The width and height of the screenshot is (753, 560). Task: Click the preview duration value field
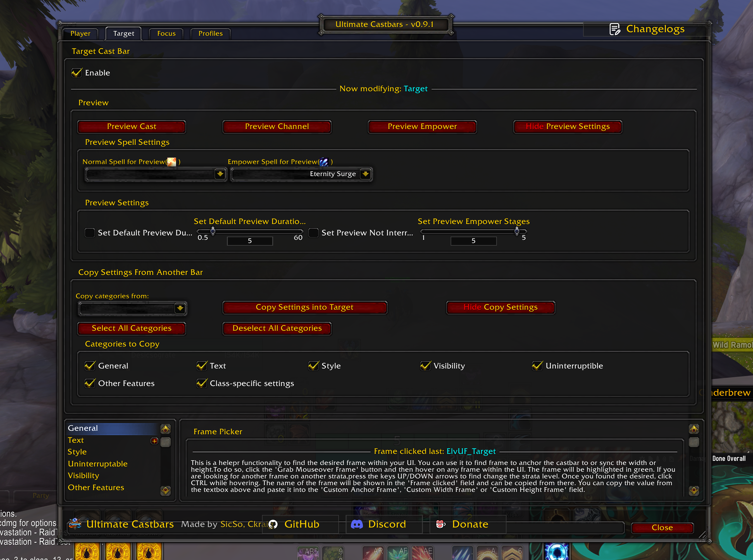[x=250, y=241]
